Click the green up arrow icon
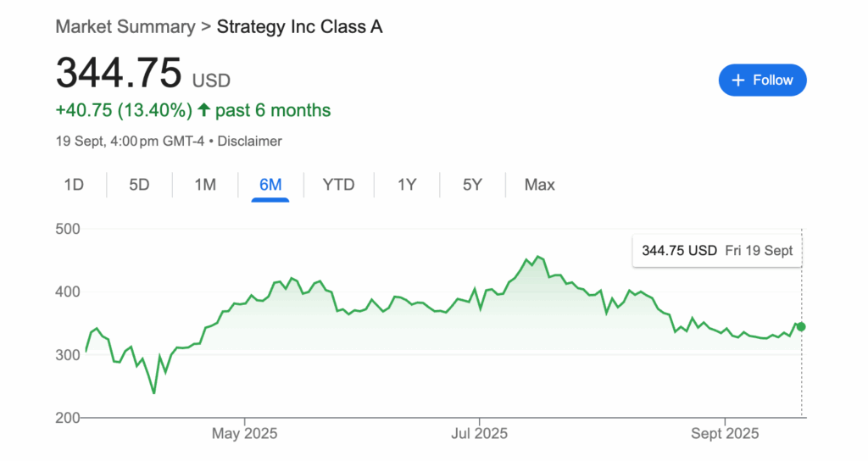The height and width of the screenshot is (461, 868). 203,109
